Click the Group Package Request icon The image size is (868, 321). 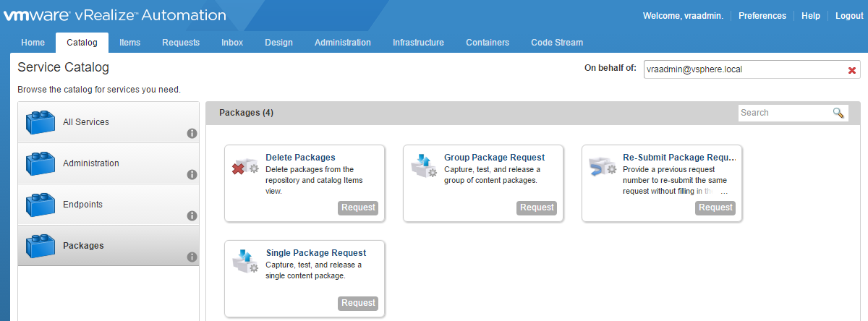coord(423,166)
